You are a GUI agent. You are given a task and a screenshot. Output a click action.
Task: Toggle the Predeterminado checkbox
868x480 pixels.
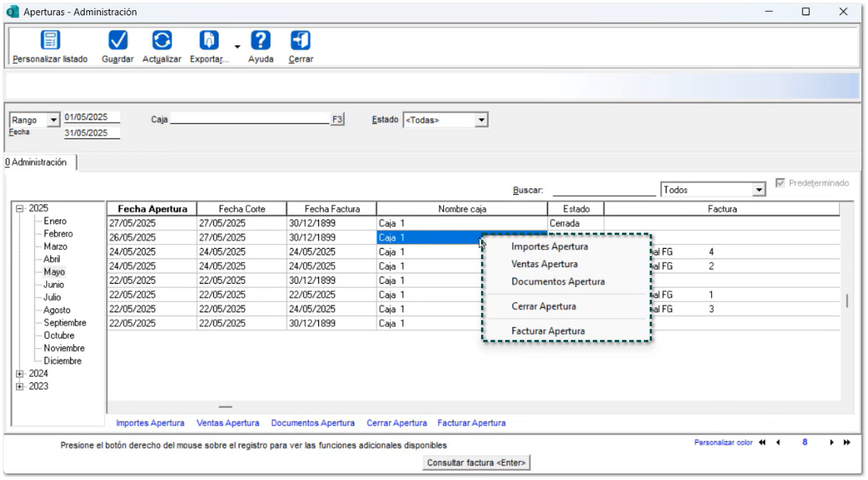782,183
